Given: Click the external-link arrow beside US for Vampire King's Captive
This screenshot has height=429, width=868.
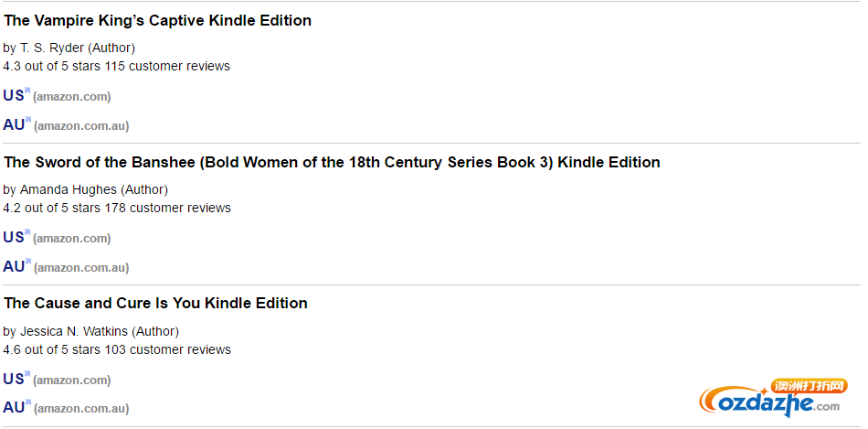Looking at the screenshot, I should point(27,91).
